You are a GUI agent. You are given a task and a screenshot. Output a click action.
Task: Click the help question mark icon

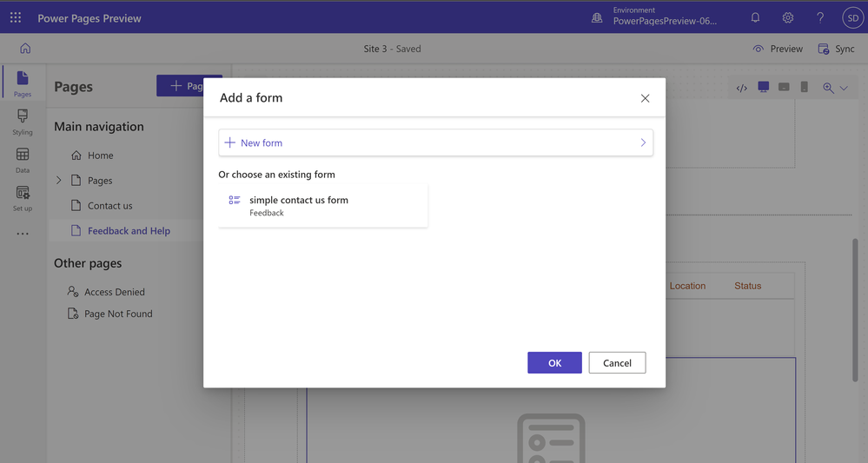pos(820,17)
